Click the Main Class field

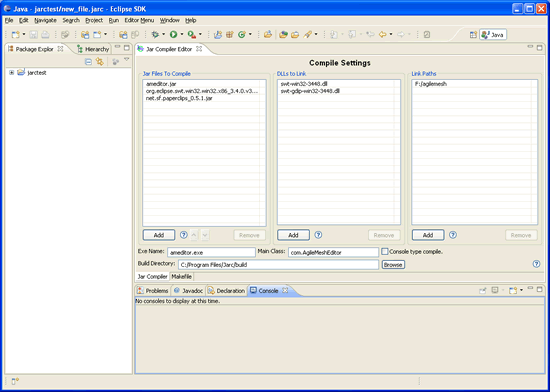(334, 252)
